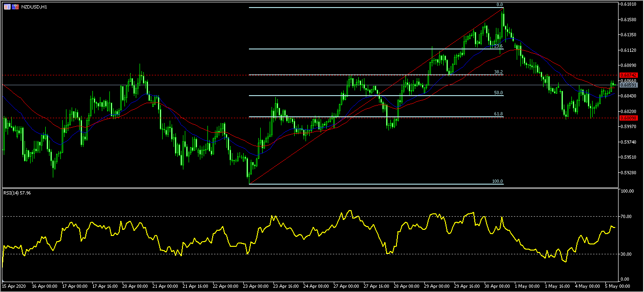The image size is (644, 292).
Task: Click the 0.61810 price axis value
Action: (x=629, y=4)
